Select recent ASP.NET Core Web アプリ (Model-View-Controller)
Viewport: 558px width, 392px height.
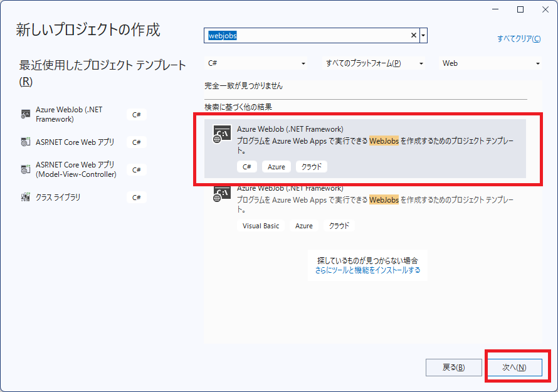pyautogui.click(x=83, y=169)
